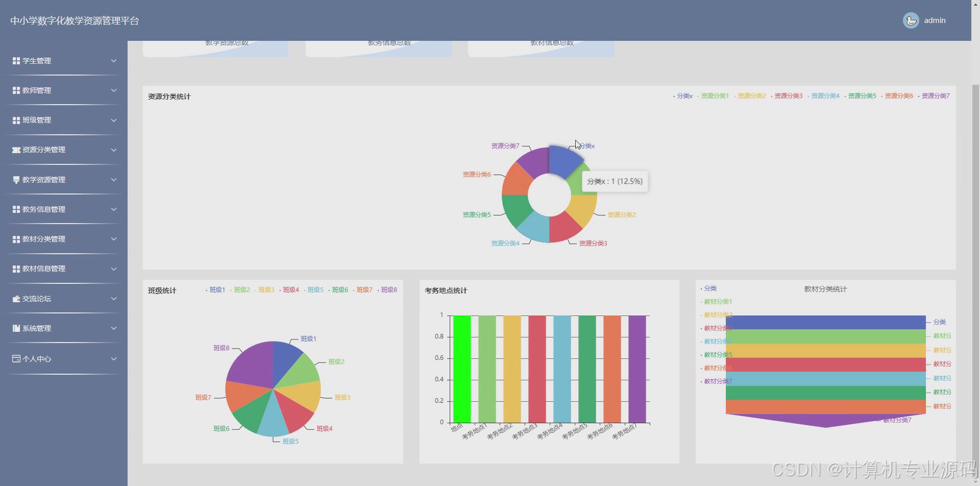980x486 pixels.
Task: Toggle 分类x legend in 资源分类统计
Action: (x=683, y=96)
